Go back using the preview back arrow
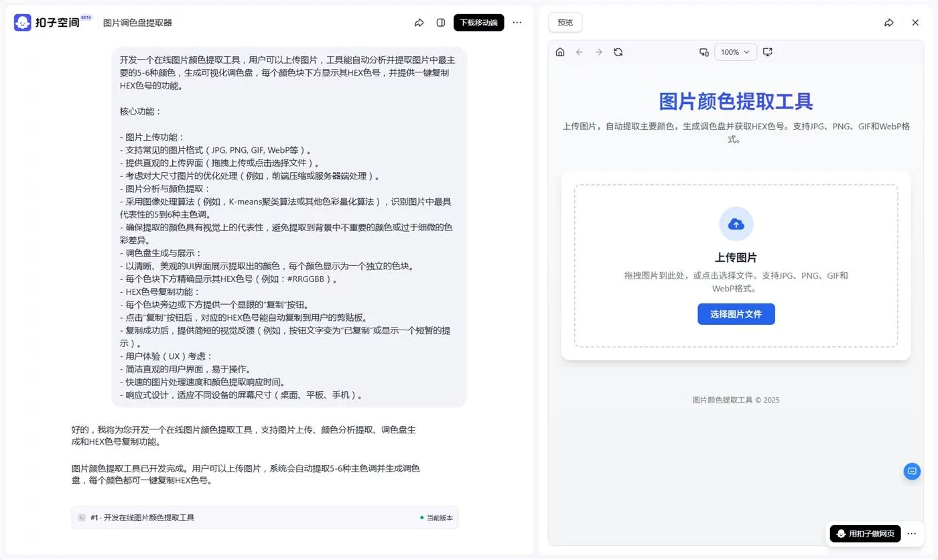The image size is (938, 560). click(579, 52)
